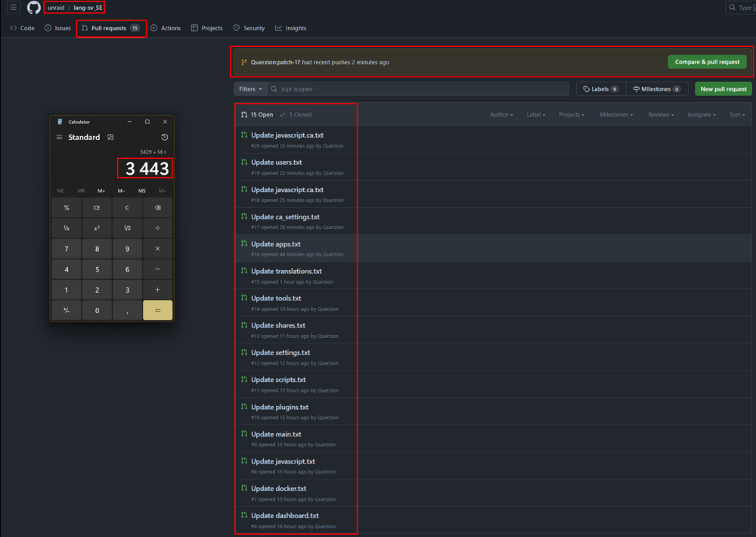
Task: Click Calculator M+ memory add
Action: point(101,191)
